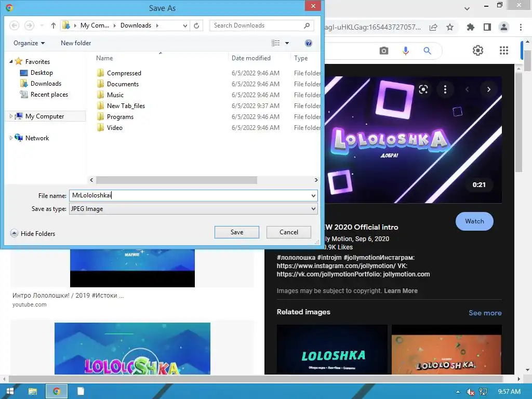Open orange Lololoshka related thumbnail

(x=446, y=350)
